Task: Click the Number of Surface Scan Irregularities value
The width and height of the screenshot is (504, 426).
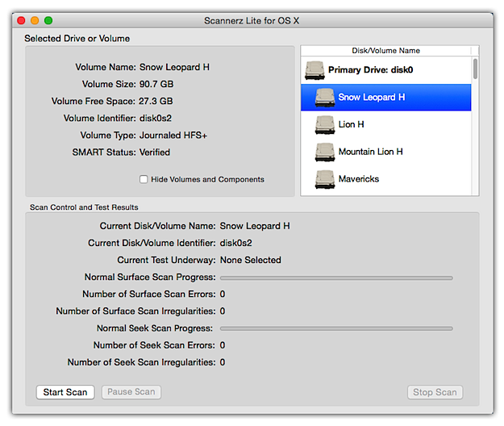Action: (223, 311)
